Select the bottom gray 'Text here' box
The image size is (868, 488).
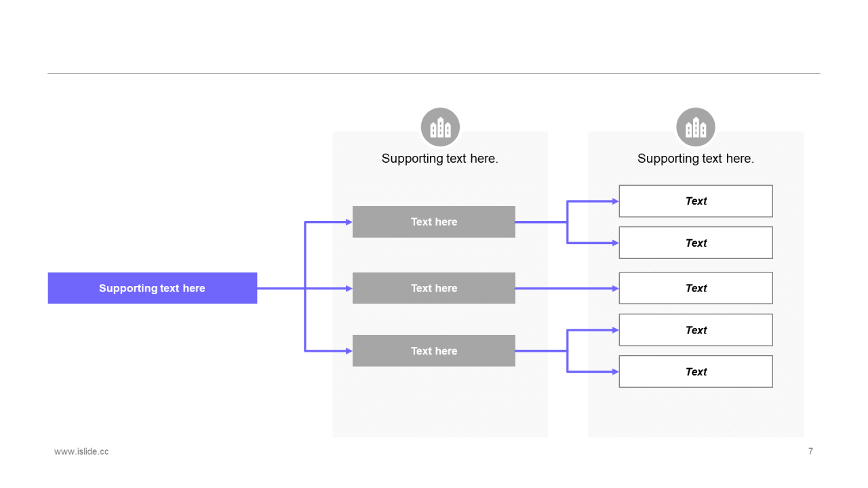point(434,350)
